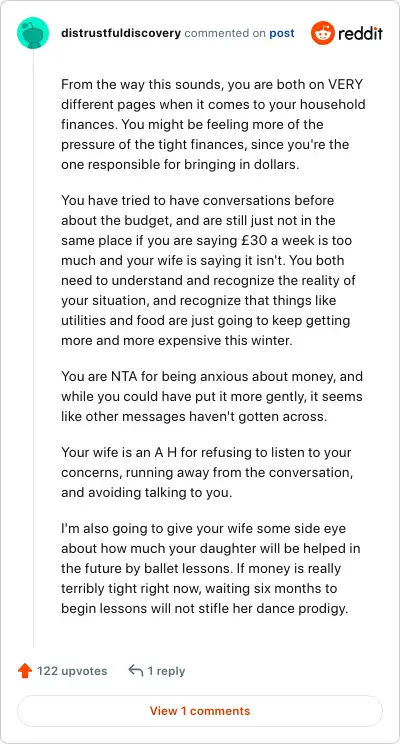Click the capitalized word "VERY"

[344, 85]
